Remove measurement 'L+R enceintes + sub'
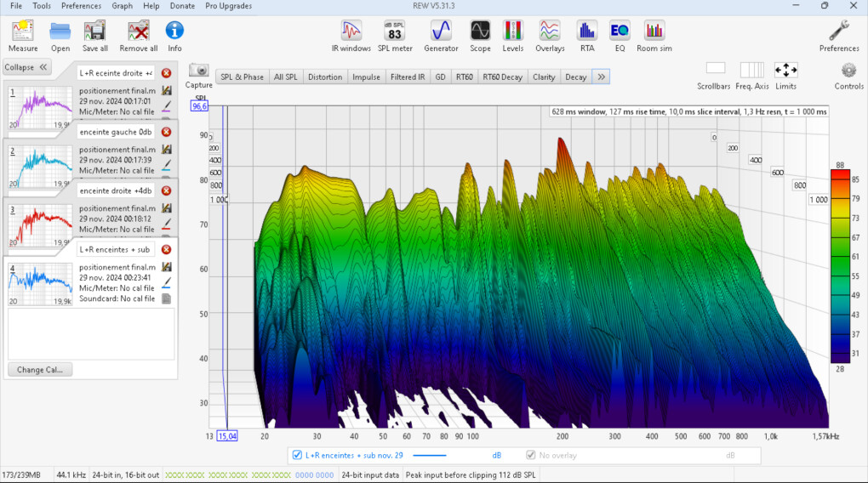Screen dimensions: 868x483 pos(166,249)
